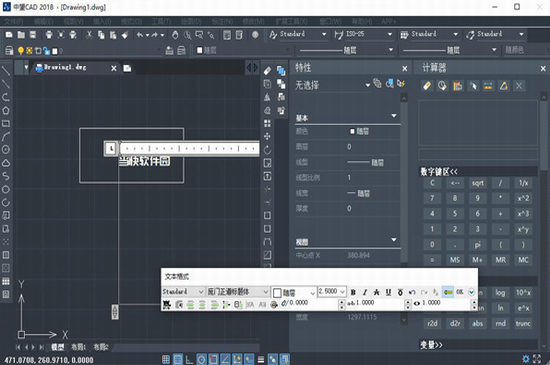Select the Arc tool in draw toolbar
Viewport: 550px width, 365px height.
coord(6,136)
